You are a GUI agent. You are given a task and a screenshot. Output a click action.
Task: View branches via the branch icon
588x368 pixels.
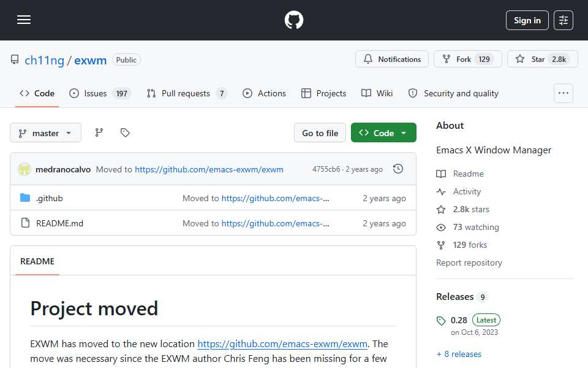point(99,132)
